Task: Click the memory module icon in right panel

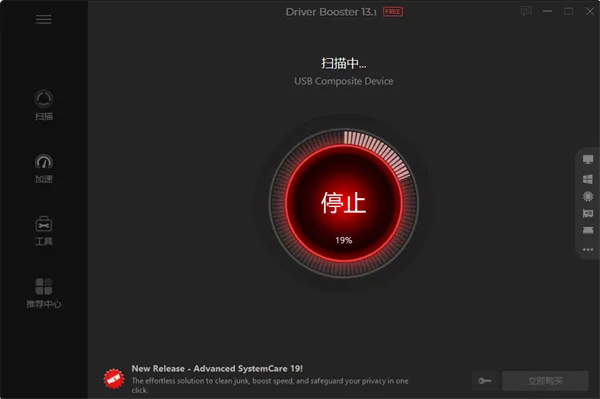Action: click(x=588, y=230)
